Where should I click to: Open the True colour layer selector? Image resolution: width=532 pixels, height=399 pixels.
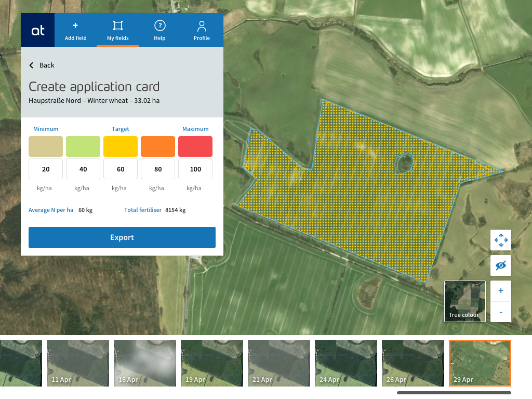tap(464, 301)
